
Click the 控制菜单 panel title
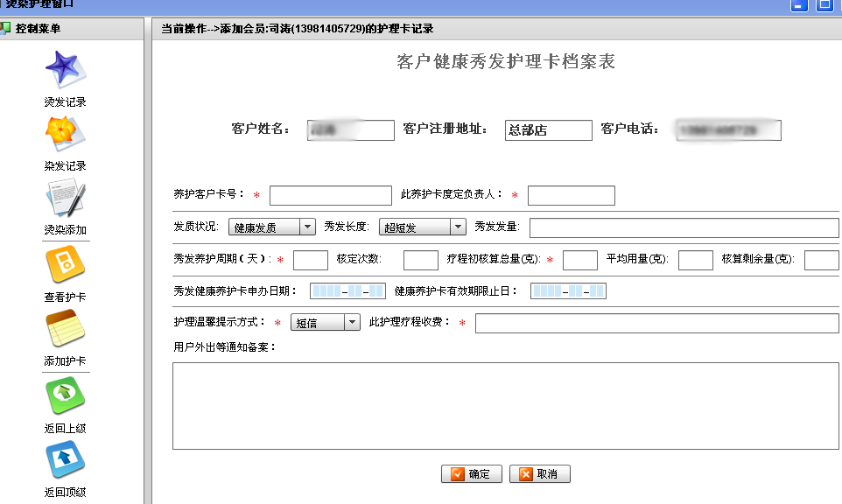tap(39, 29)
